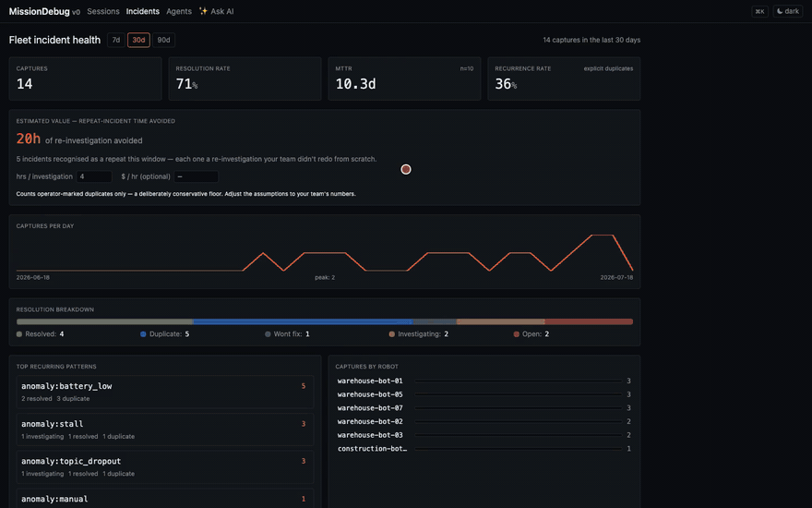Image resolution: width=812 pixels, height=508 pixels.
Task: Open the anomaly:battery_low pattern row
Action: 164,392
